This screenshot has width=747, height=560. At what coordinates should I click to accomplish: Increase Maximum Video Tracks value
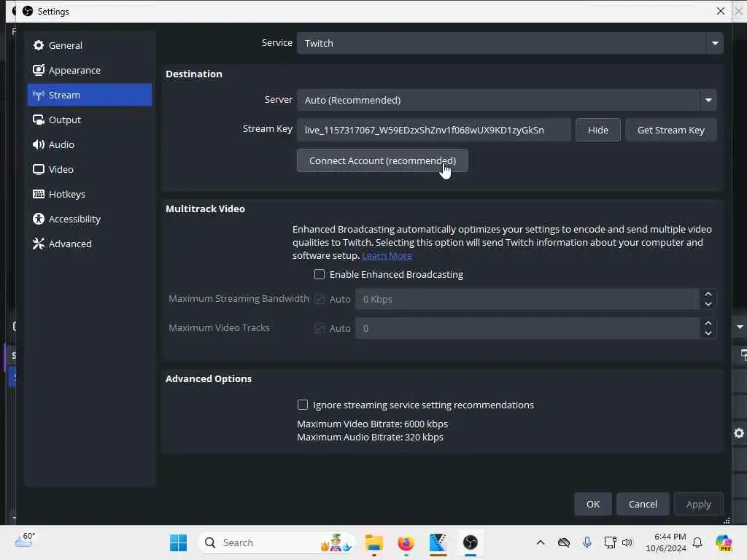(708, 323)
